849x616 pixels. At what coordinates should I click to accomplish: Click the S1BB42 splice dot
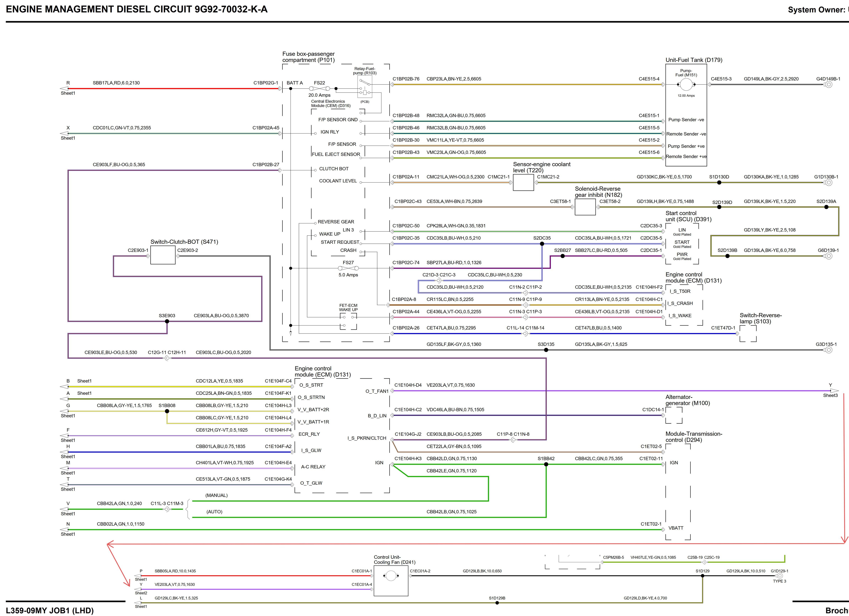(x=546, y=464)
